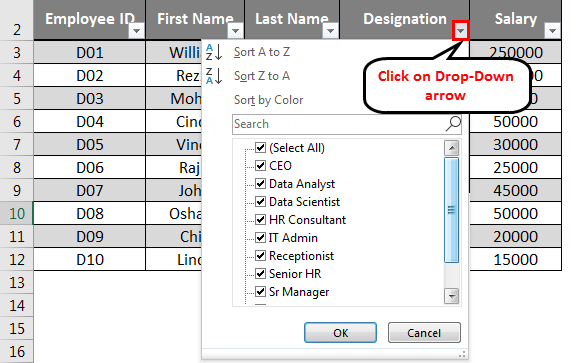The width and height of the screenshot is (576, 363).
Task: Uncheck the (Select All) checkbox
Action: point(260,148)
